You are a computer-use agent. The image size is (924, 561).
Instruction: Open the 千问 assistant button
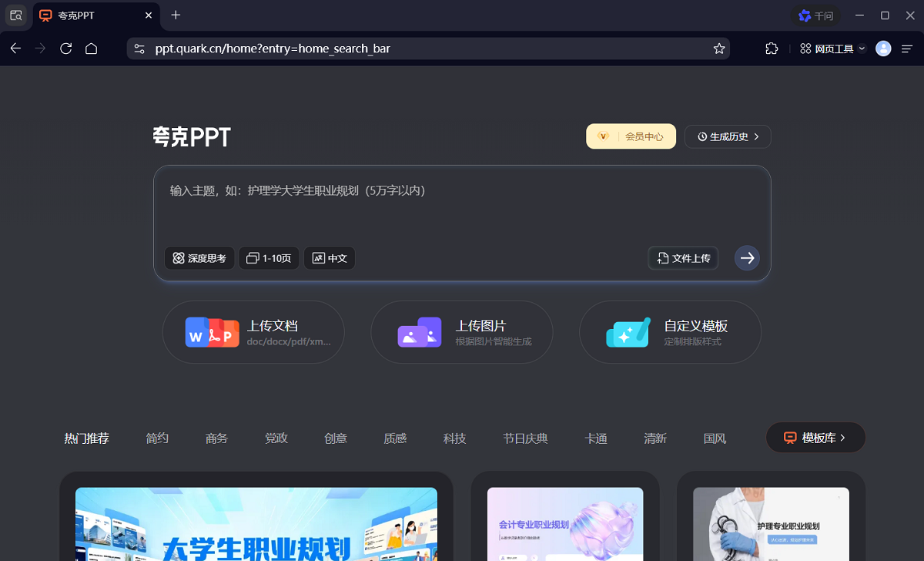point(815,15)
